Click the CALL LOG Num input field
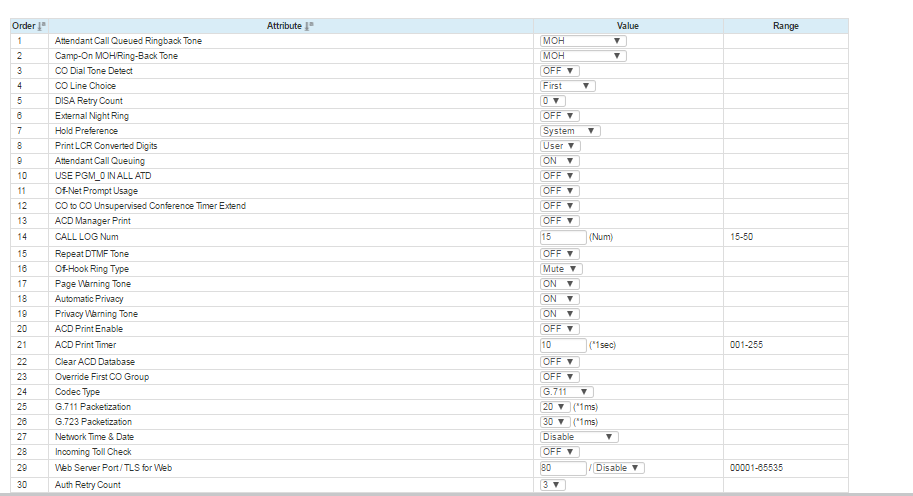Screen dimensions: 913x496 [562, 238]
